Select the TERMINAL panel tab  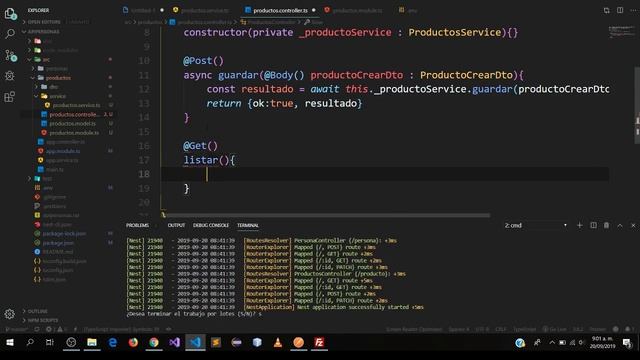click(248, 225)
